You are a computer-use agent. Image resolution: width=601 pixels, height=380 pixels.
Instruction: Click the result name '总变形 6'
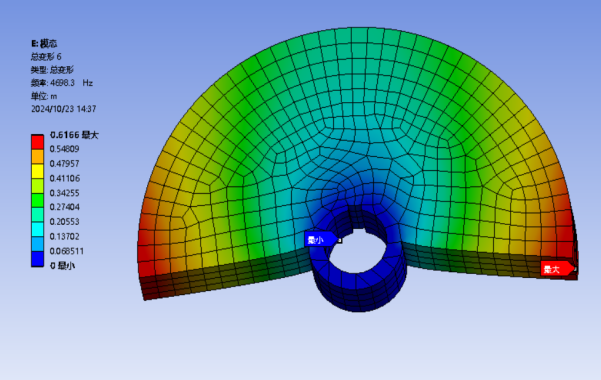click(x=46, y=57)
